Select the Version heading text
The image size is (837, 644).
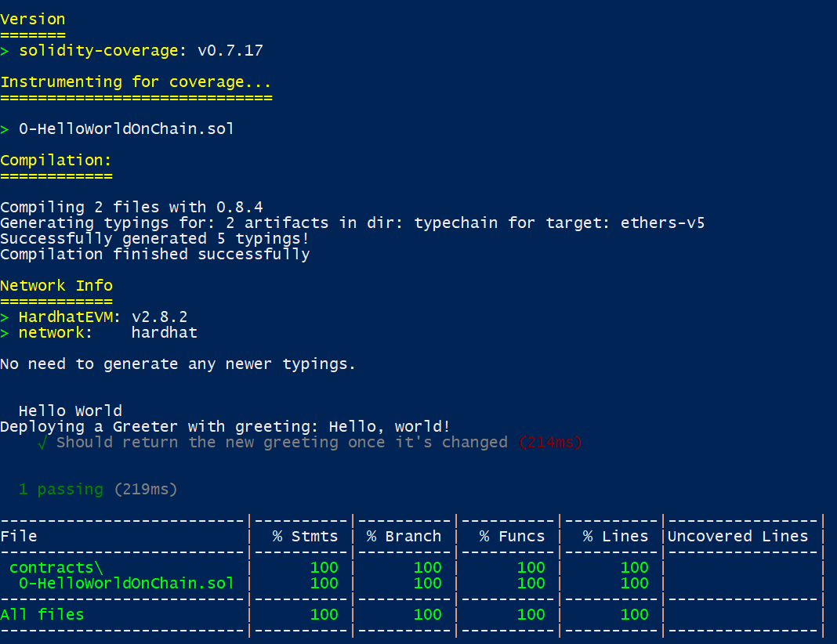click(33, 20)
